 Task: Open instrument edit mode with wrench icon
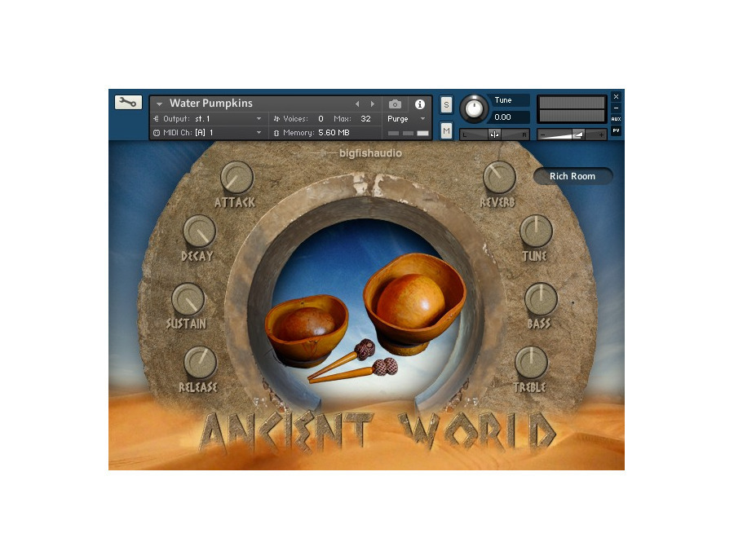point(128,103)
